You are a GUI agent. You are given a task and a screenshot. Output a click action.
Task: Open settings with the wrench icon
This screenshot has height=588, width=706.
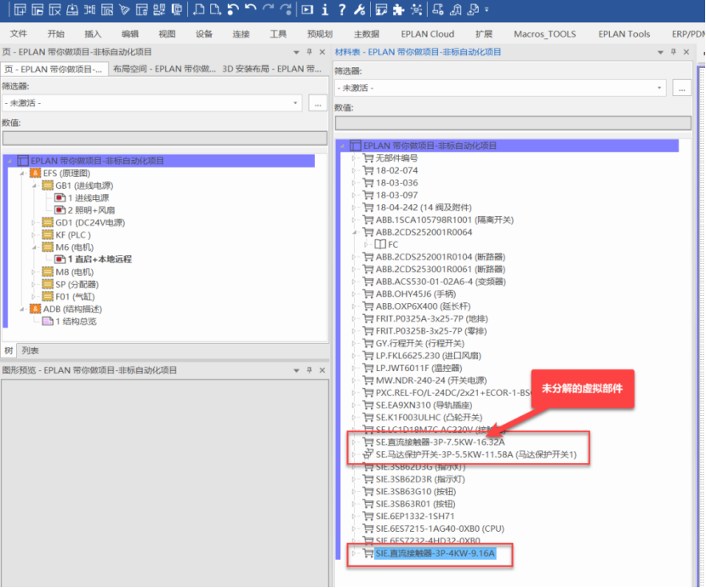359,9
